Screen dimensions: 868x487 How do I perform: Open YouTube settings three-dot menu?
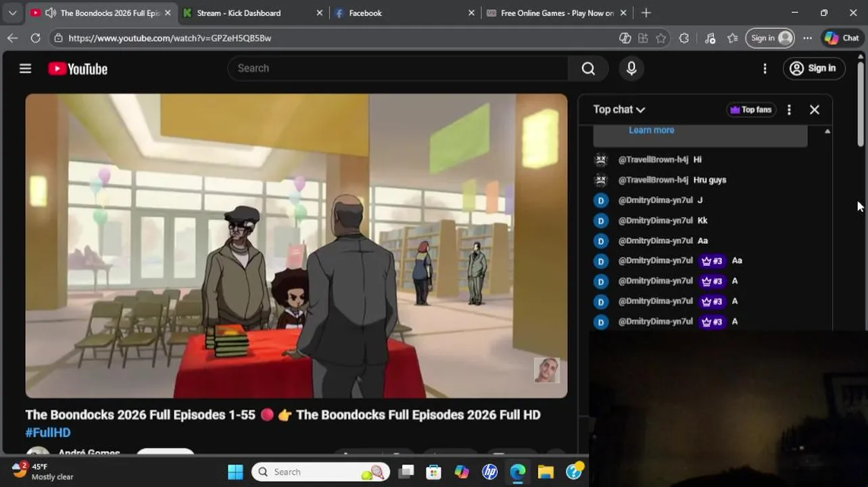[x=765, y=68]
